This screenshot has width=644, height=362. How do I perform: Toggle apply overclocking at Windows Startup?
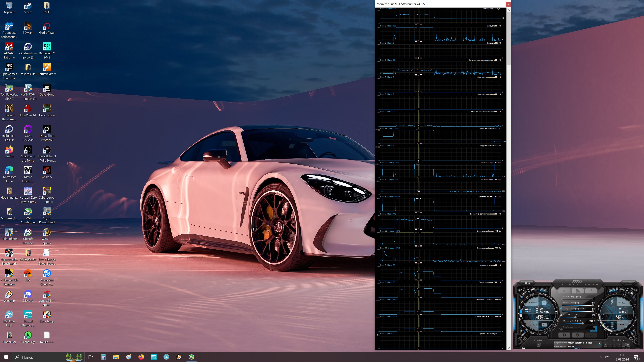pyautogui.click(x=539, y=345)
